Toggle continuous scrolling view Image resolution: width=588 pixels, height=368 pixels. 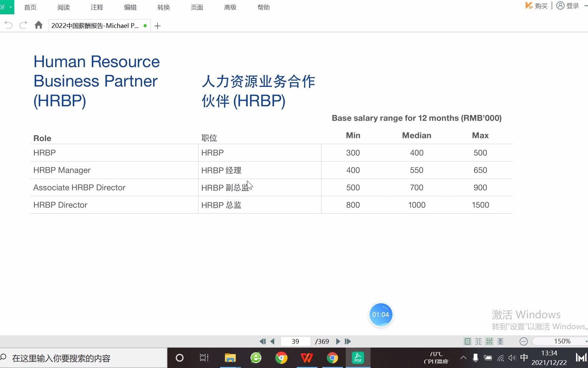[489, 341]
